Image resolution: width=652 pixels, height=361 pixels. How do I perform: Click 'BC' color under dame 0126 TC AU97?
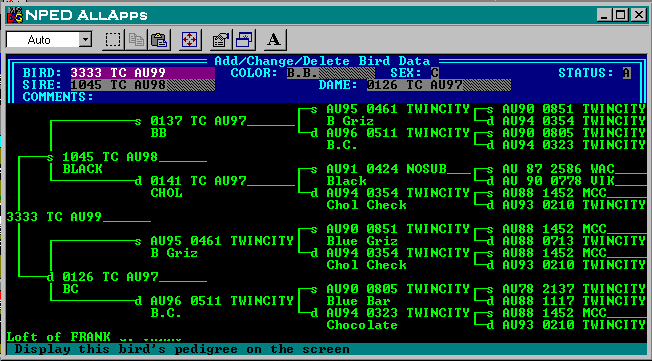71,289
